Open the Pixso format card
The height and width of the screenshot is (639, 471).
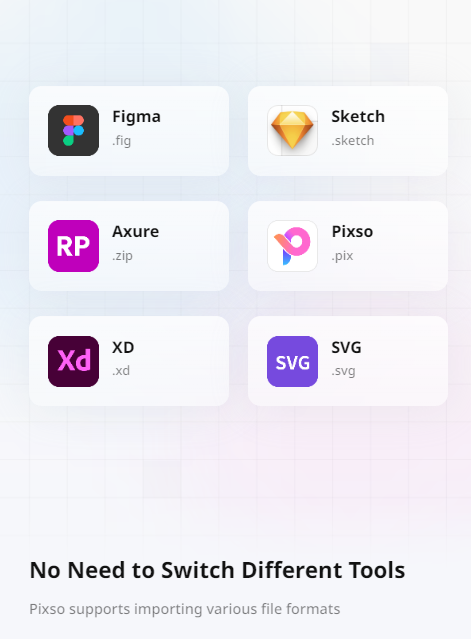point(348,246)
